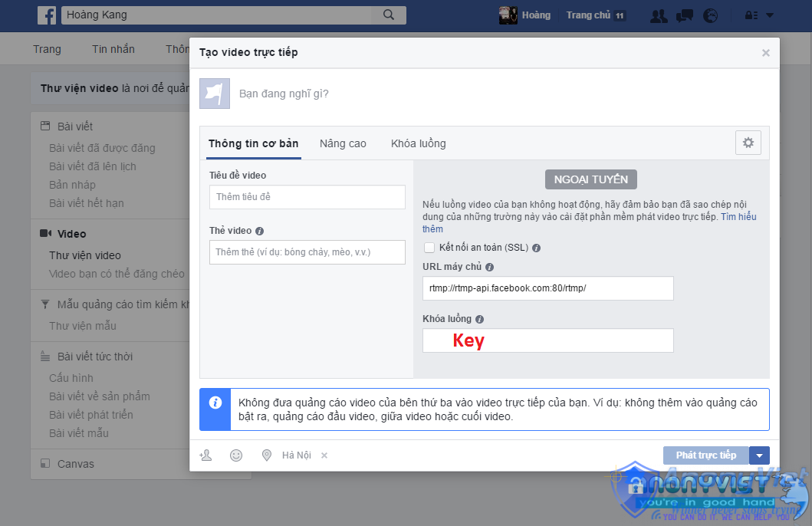Close the Tạo video trực tiếp dialog
The height and width of the screenshot is (526, 812).
click(x=765, y=53)
